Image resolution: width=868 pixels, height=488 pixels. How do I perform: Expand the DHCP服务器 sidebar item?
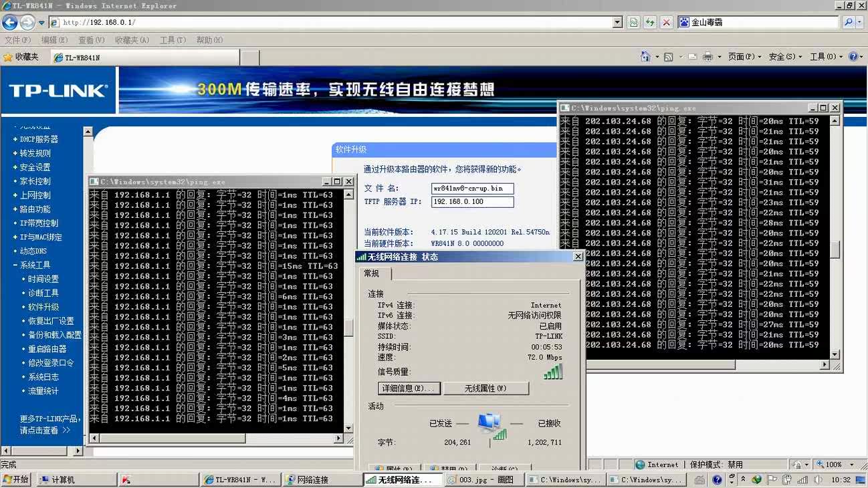coord(15,139)
